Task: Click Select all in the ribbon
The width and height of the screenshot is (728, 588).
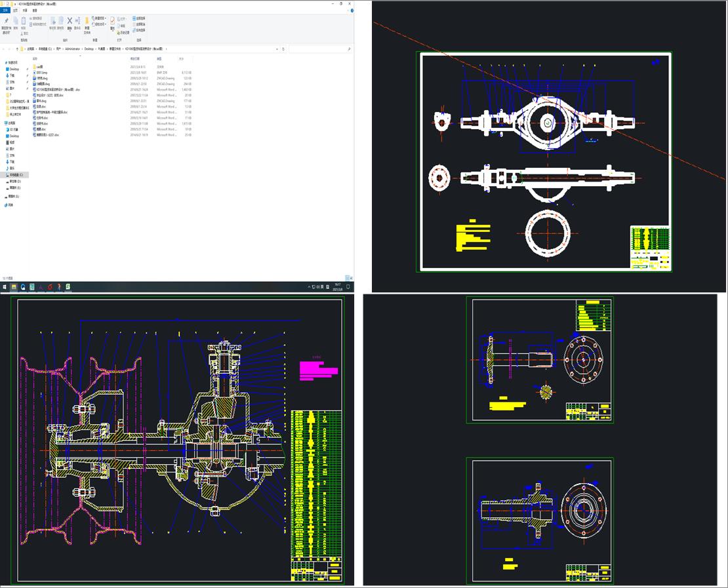Action: point(139,18)
